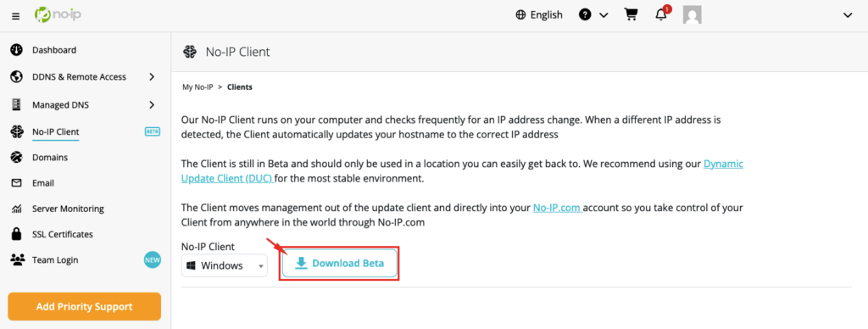Expand the account dropdown chevron
The width and height of the screenshot is (868, 329).
click(848, 15)
